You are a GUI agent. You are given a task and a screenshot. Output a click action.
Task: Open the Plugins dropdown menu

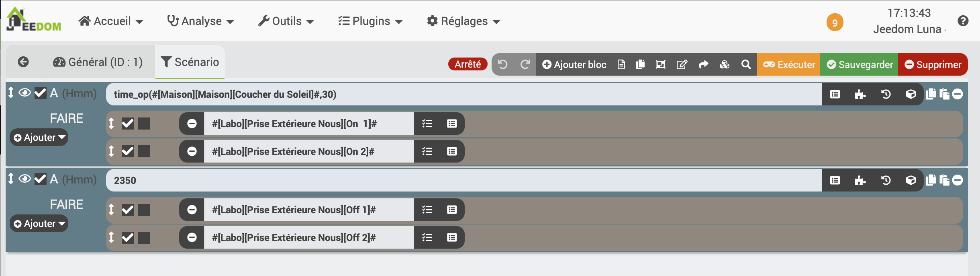point(370,21)
